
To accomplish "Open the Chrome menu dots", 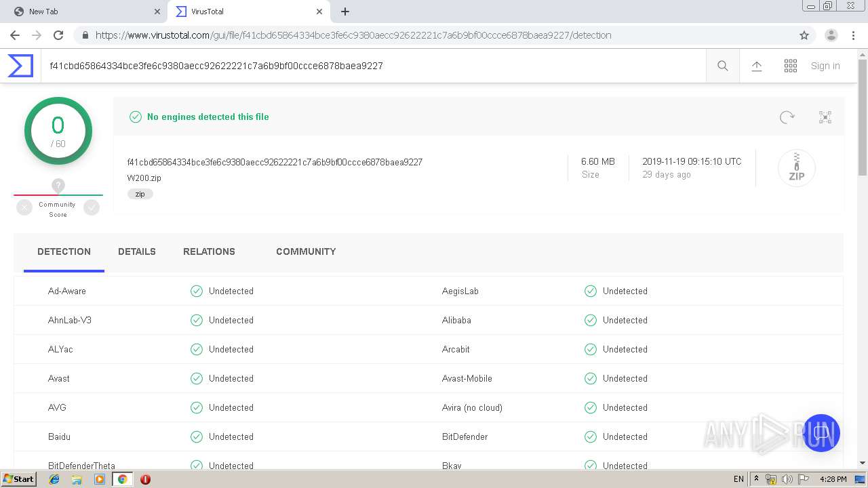I will 853,35.
